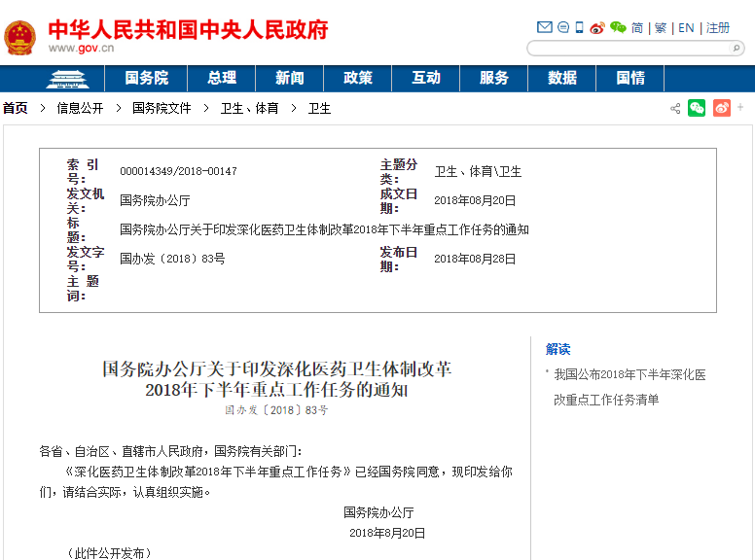The image size is (755, 560).
Task: Share article via red Weibo button
Action: 721,108
